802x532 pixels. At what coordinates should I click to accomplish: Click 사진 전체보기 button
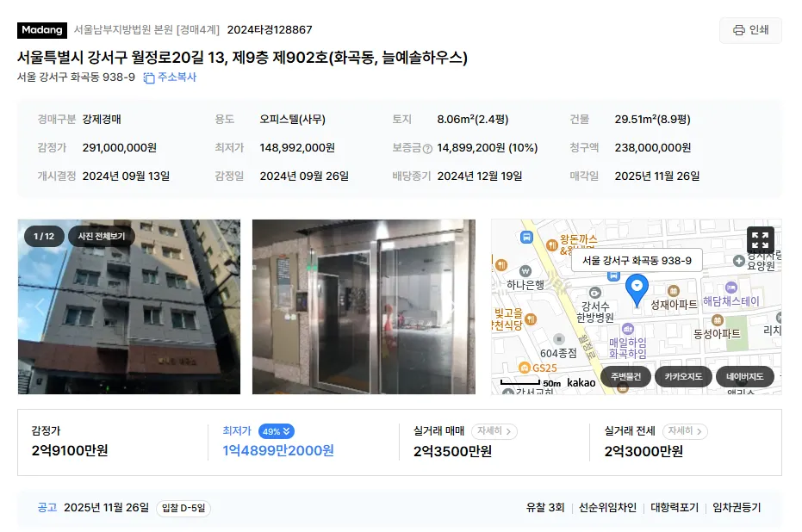pyautogui.click(x=102, y=236)
